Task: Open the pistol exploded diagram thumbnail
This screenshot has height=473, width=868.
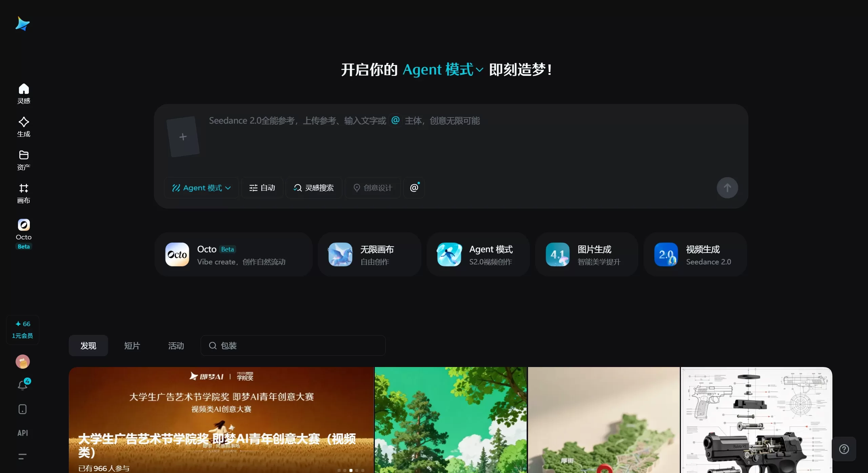Action: click(x=757, y=420)
